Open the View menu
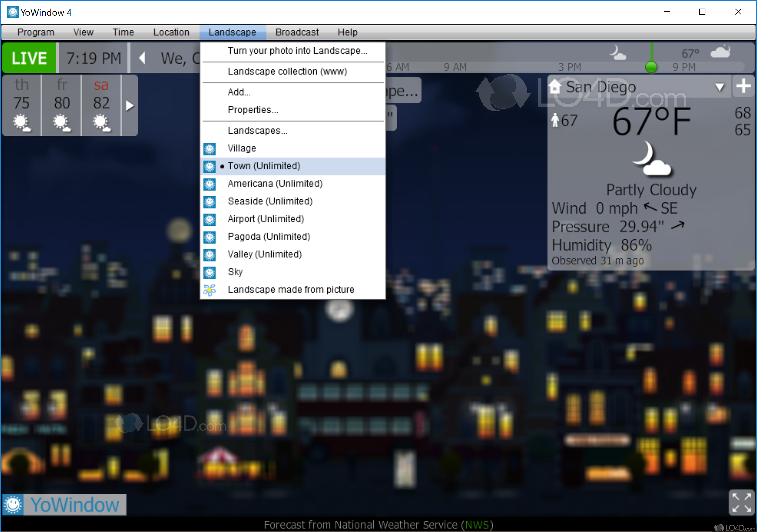The image size is (757, 532). click(83, 32)
